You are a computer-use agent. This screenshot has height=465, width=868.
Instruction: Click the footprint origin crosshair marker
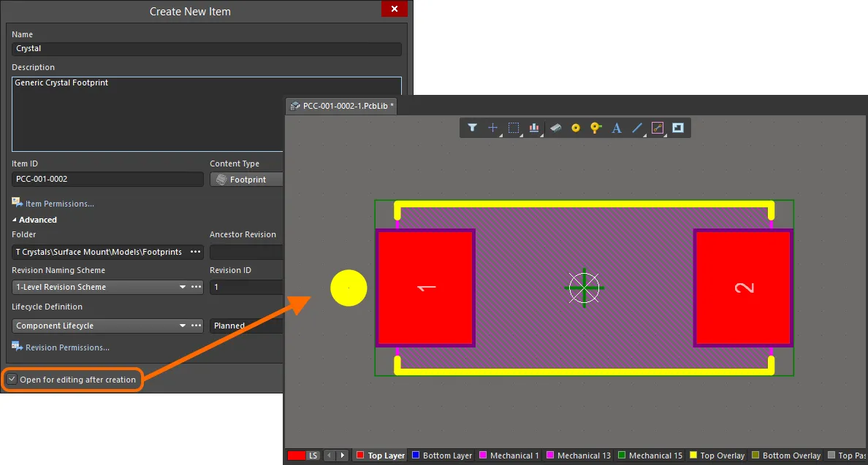pyautogui.click(x=584, y=288)
